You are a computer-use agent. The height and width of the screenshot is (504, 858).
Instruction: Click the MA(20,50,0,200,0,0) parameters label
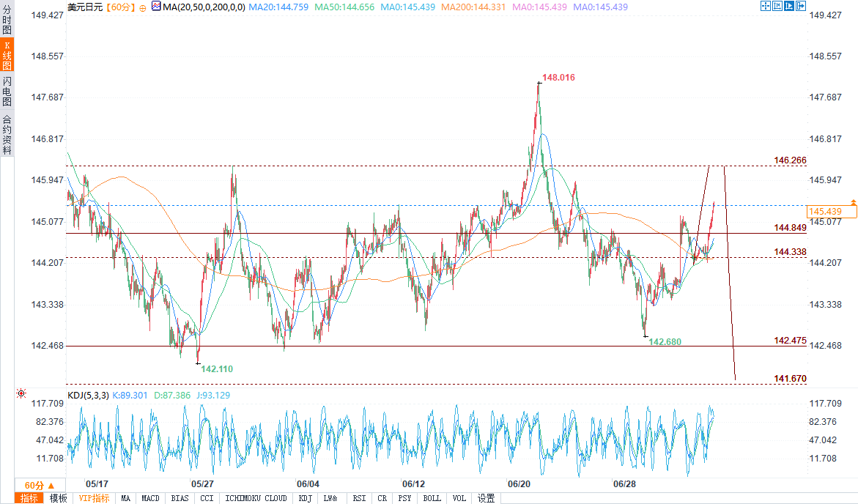204,7
